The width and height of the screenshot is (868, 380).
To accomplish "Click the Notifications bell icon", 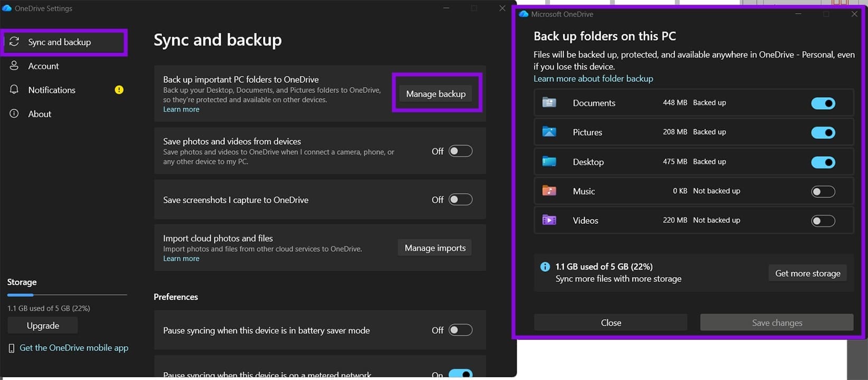I will click(14, 90).
